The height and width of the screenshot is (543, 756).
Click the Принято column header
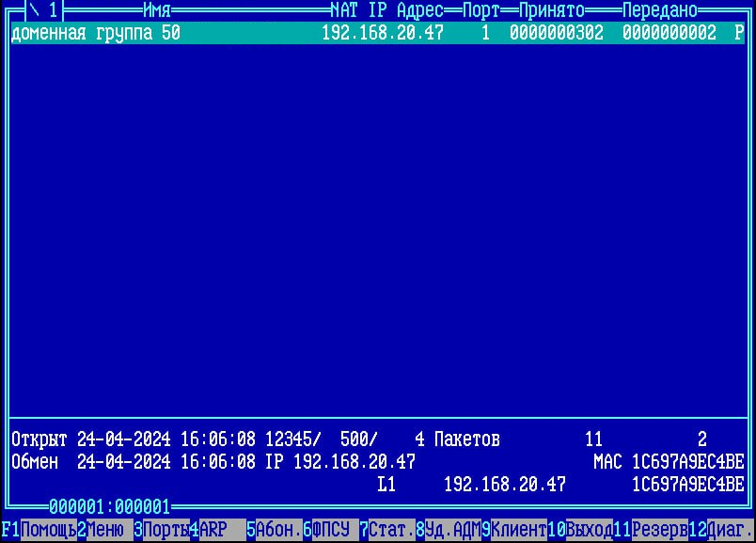(551, 10)
